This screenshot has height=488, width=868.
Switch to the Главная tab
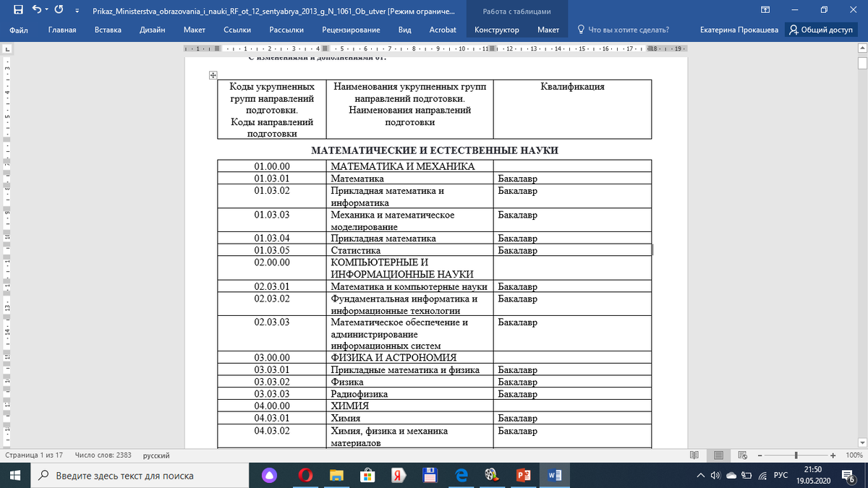(x=62, y=30)
